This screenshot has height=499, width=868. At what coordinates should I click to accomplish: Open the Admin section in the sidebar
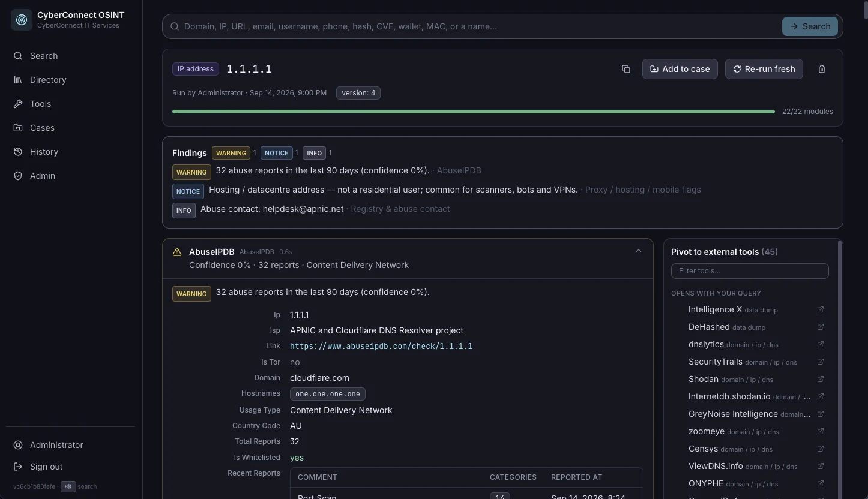[71, 176]
